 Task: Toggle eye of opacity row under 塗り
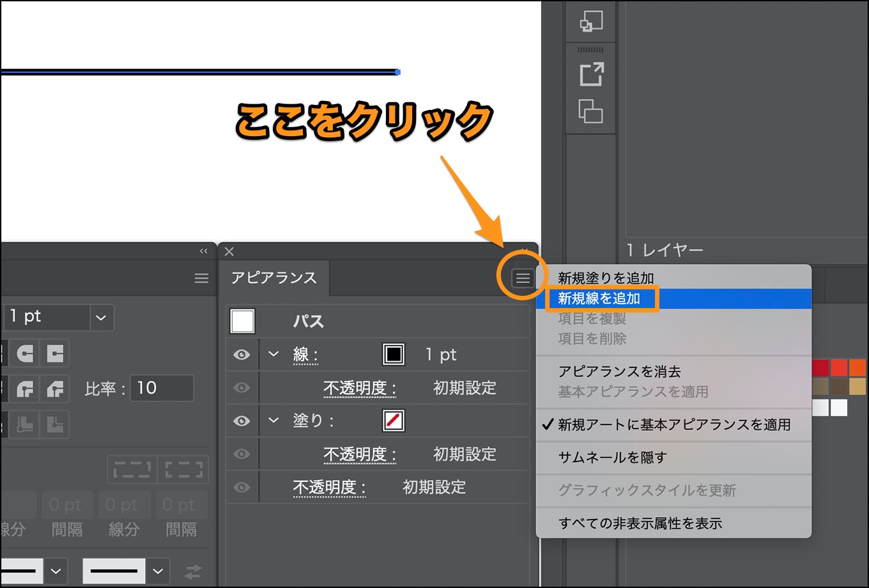click(242, 454)
